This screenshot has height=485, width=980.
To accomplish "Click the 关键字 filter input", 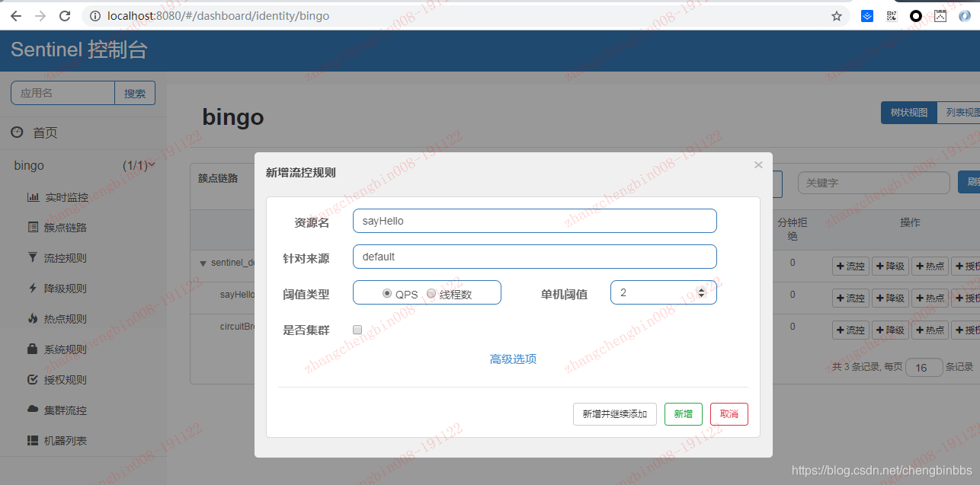I will [874, 183].
